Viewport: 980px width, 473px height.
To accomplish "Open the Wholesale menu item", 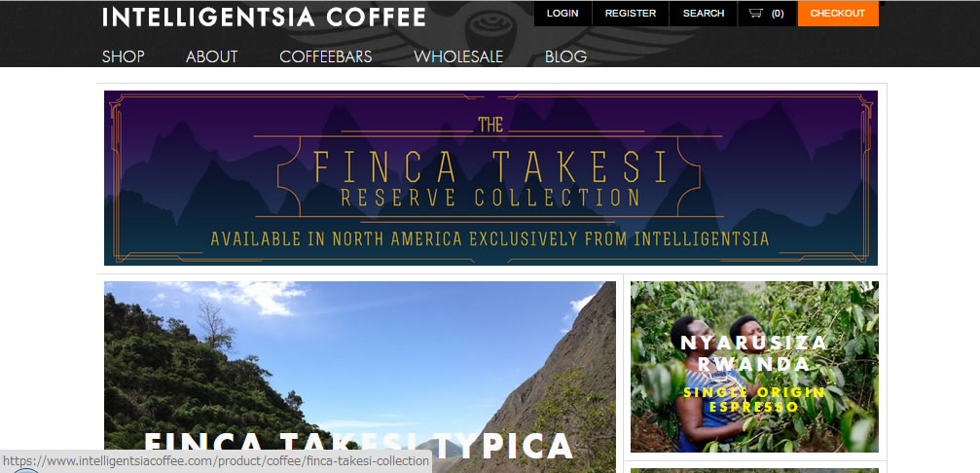I will click(x=458, y=56).
